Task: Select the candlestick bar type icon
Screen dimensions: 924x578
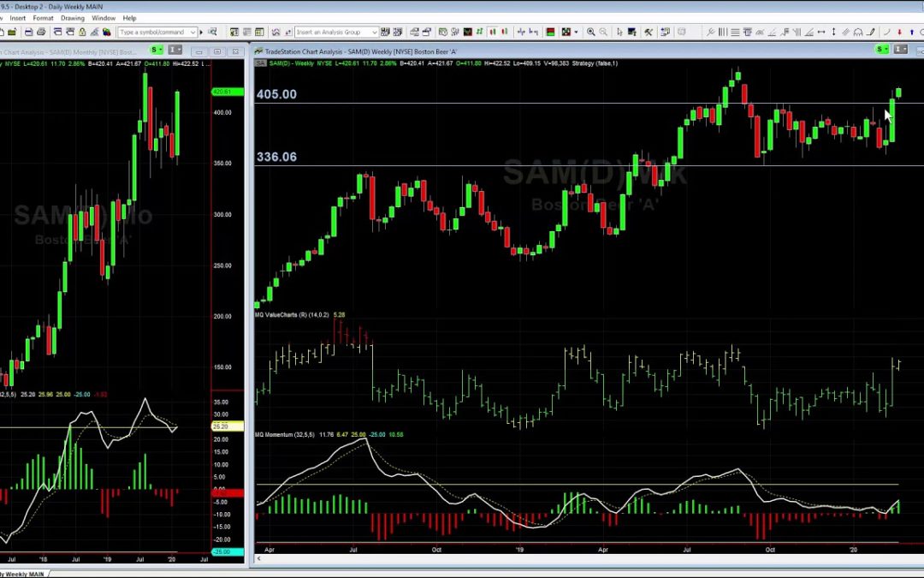Action: (492, 32)
